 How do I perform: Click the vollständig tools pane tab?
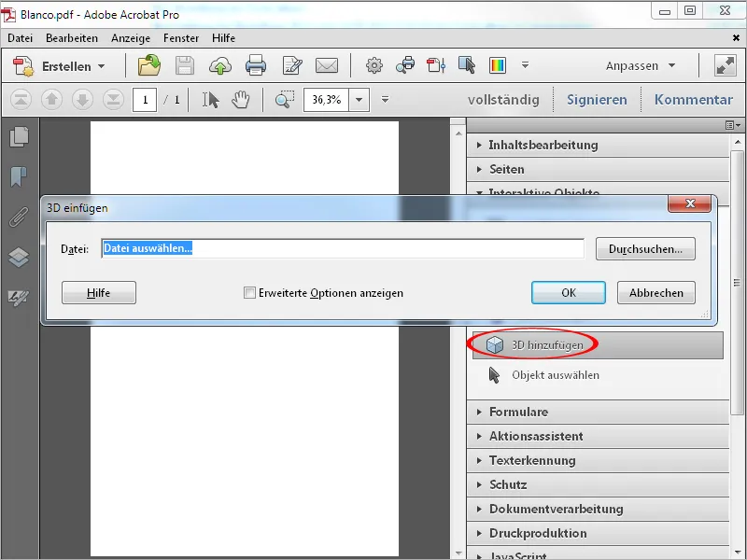[503, 100]
